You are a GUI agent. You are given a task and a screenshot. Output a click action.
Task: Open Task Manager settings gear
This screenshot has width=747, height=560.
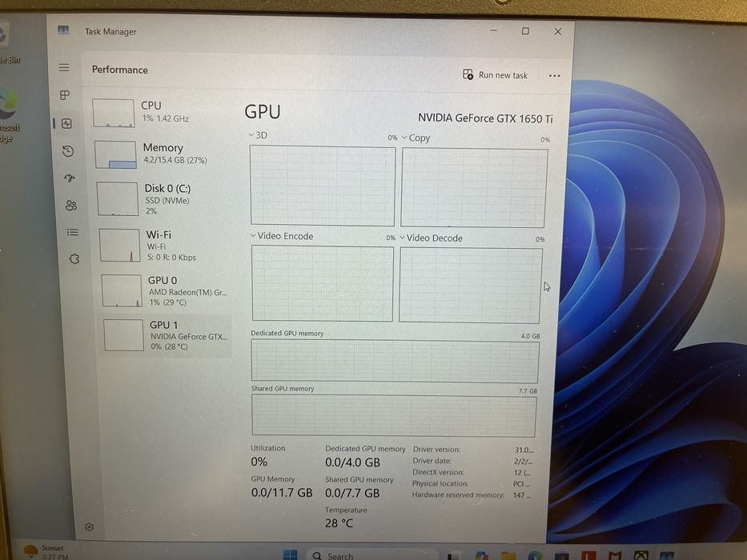tap(89, 526)
